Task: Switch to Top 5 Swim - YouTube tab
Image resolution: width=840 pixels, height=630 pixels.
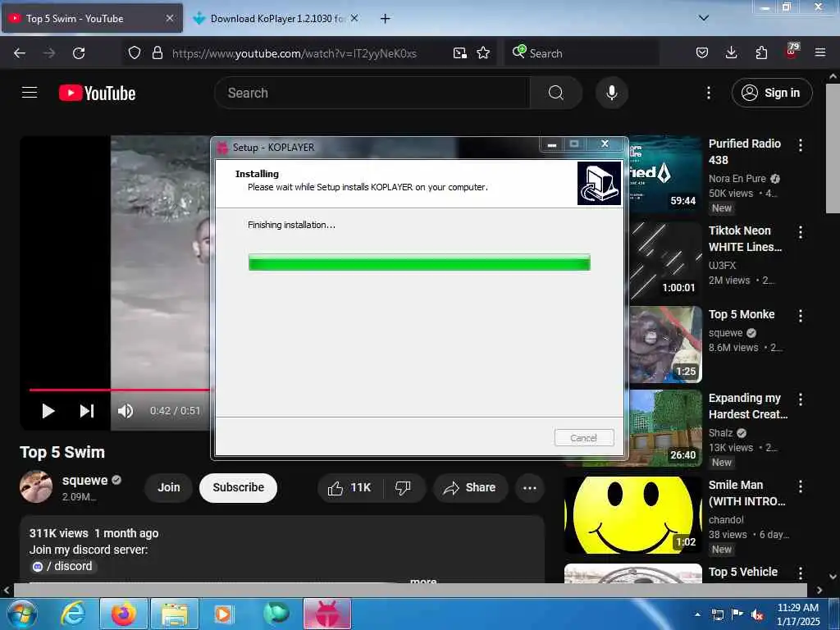Action: coord(92,18)
